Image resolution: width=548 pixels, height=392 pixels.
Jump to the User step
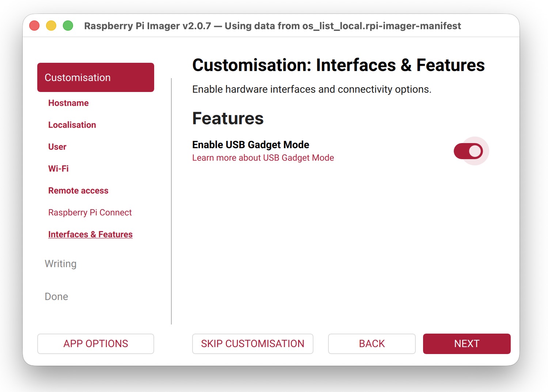[x=57, y=147]
